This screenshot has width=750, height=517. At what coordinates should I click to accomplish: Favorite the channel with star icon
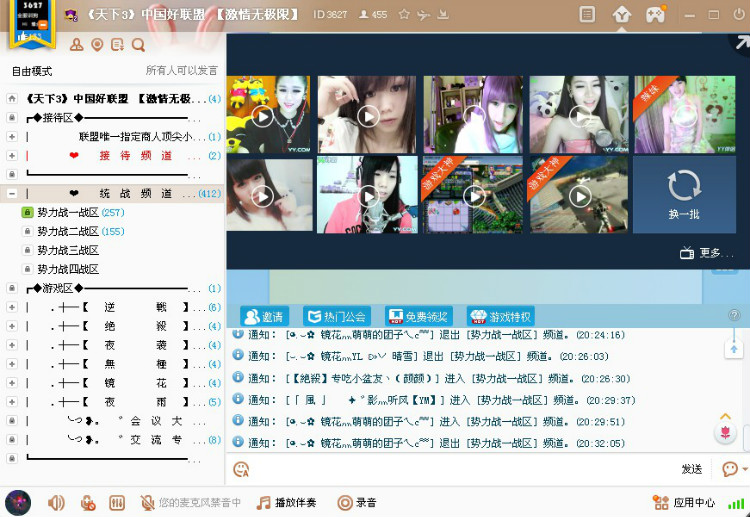tap(404, 14)
